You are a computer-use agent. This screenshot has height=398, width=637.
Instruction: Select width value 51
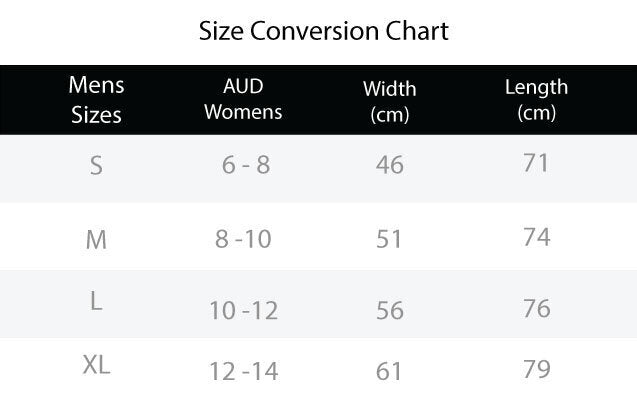[x=389, y=239]
